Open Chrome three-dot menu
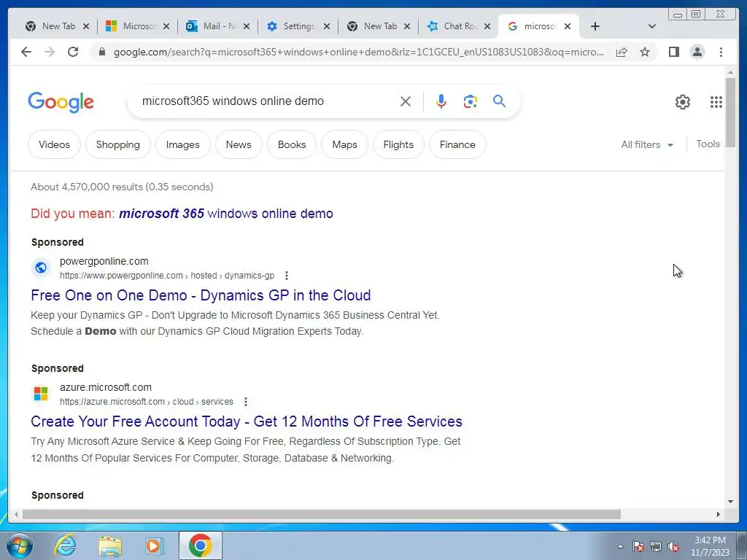The image size is (747, 560). pyautogui.click(x=721, y=52)
